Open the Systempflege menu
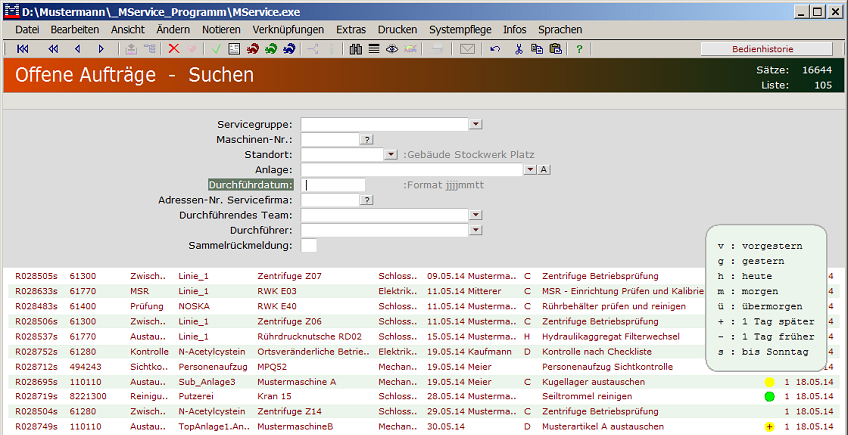848x435 pixels. point(460,30)
